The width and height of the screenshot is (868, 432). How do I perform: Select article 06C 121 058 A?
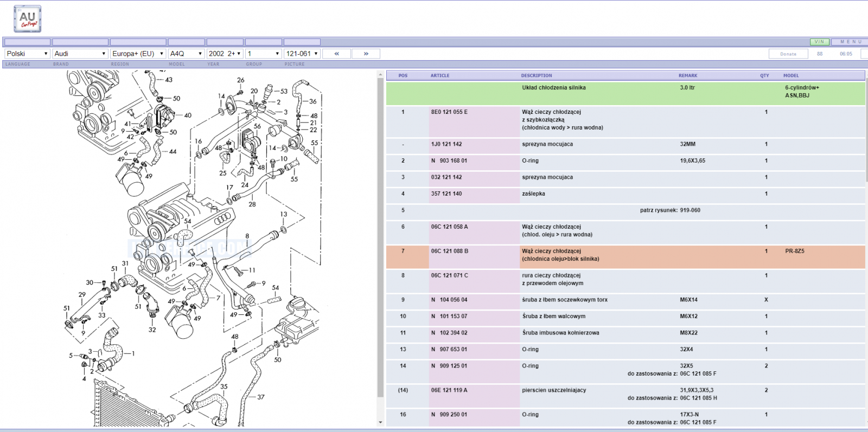[449, 227]
